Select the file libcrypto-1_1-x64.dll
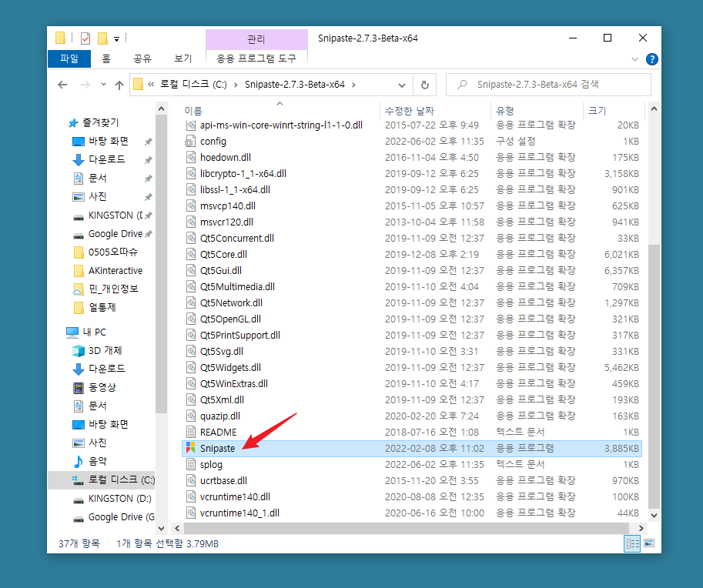The height and width of the screenshot is (588, 703). [243, 174]
